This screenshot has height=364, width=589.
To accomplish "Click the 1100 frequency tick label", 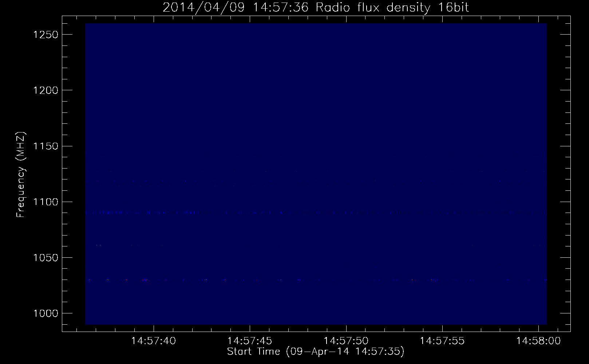I will click(x=46, y=202).
